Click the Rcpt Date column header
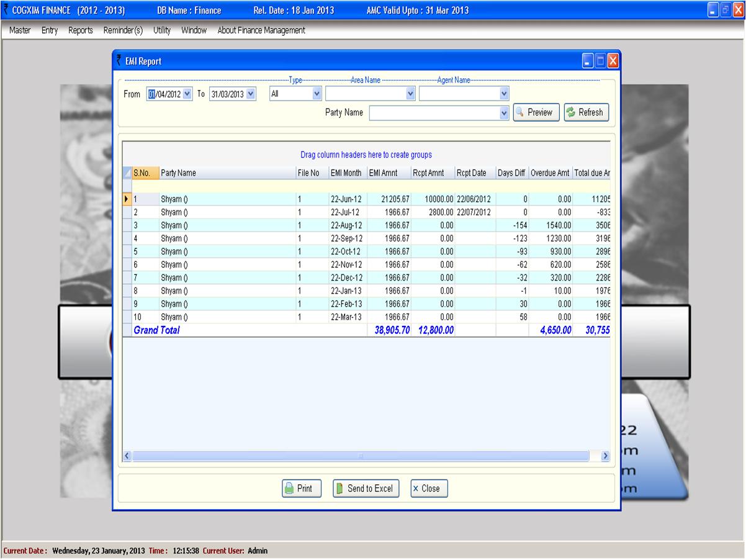746x560 pixels. point(475,173)
